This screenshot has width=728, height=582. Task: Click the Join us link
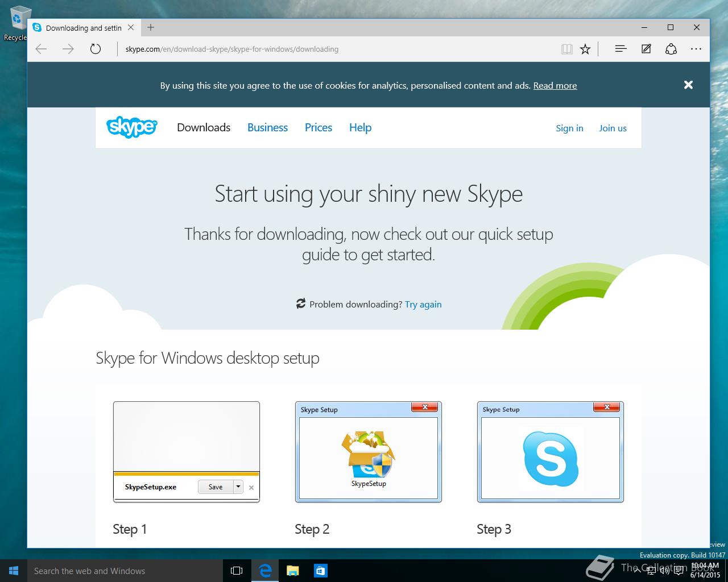pyautogui.click(x=613, y=128)
